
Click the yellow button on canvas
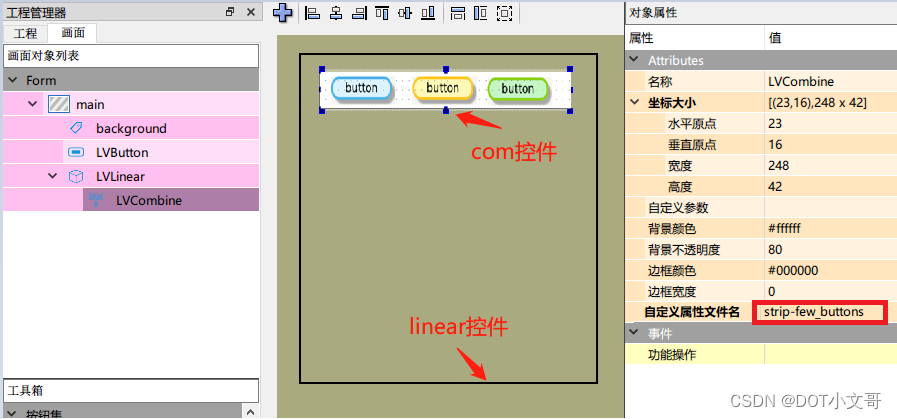443,88
